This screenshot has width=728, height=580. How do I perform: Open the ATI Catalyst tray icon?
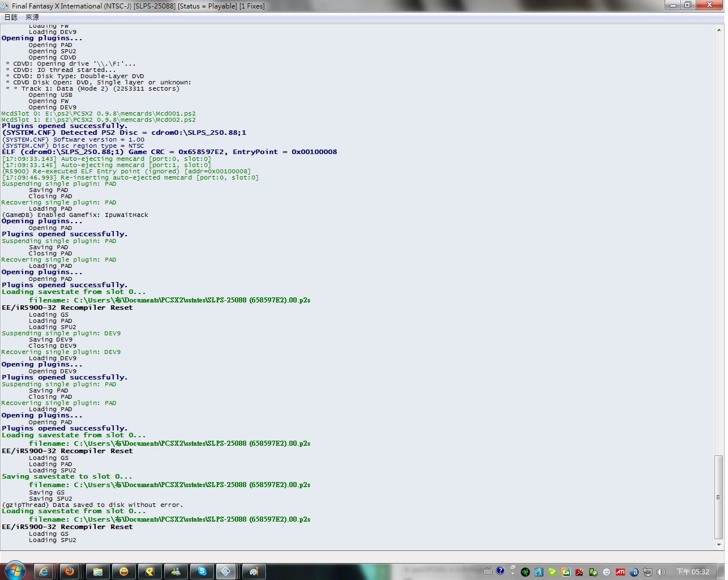point(620,572)
